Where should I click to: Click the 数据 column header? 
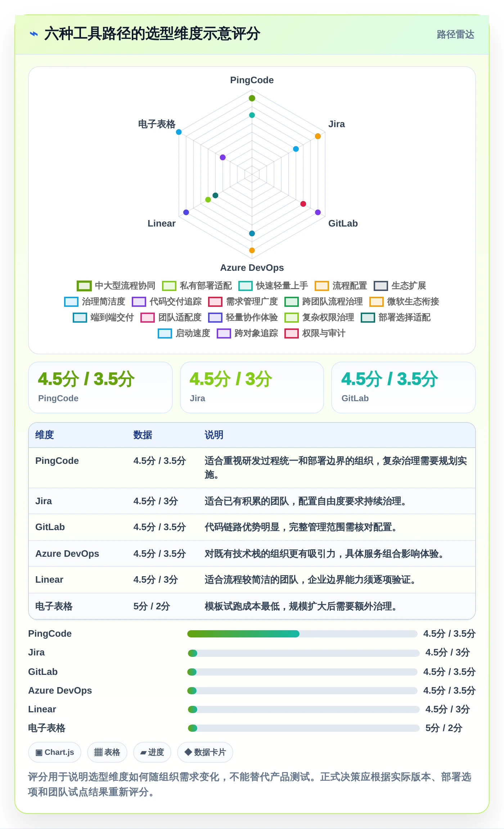click(143, 435)
